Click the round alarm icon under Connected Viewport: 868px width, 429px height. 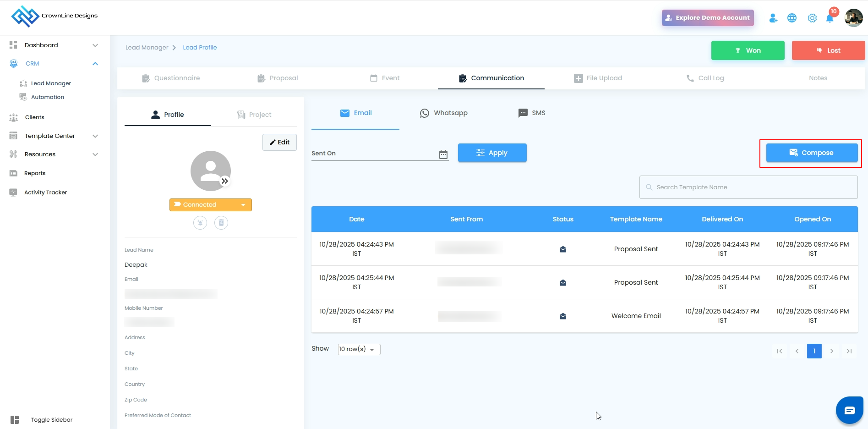(200, 223)
